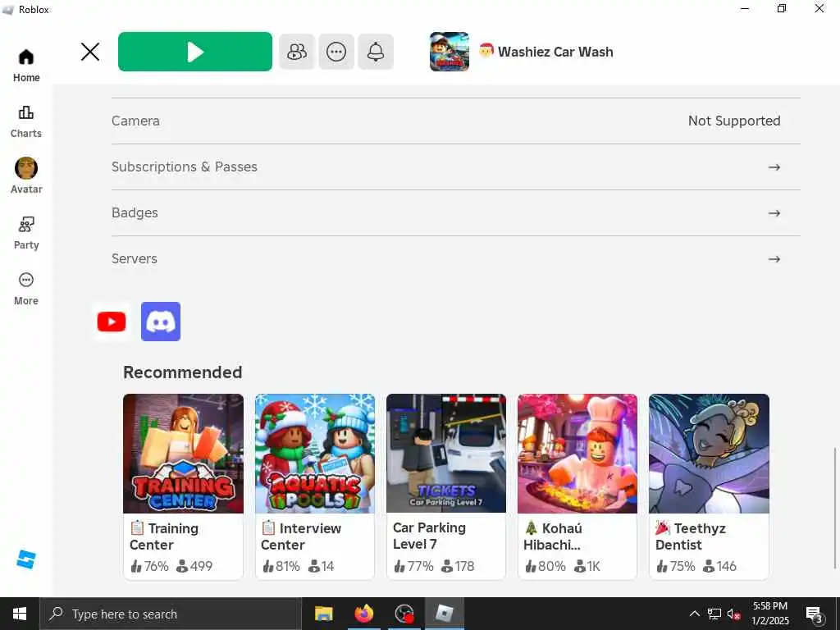
Task: Click the OBS recording taskbar icon
Action: click(404, 614)
